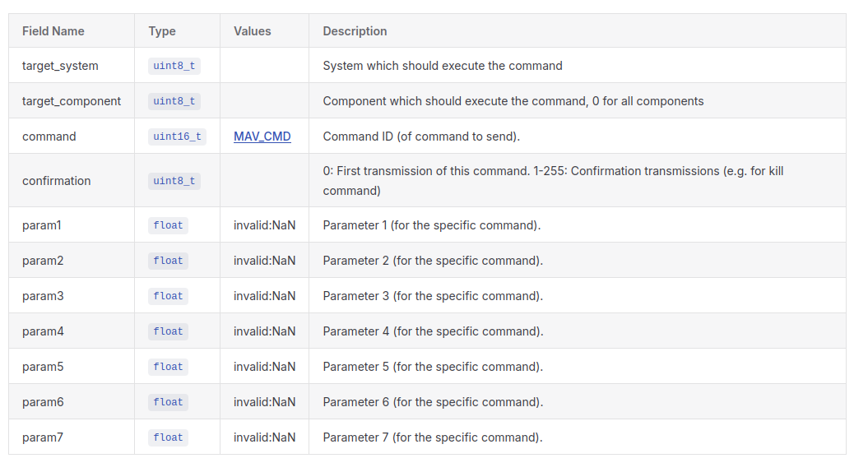Click the "System which should execute" description
The width and height of the screenshot is (868, 472).
click(x=443, y=66)
